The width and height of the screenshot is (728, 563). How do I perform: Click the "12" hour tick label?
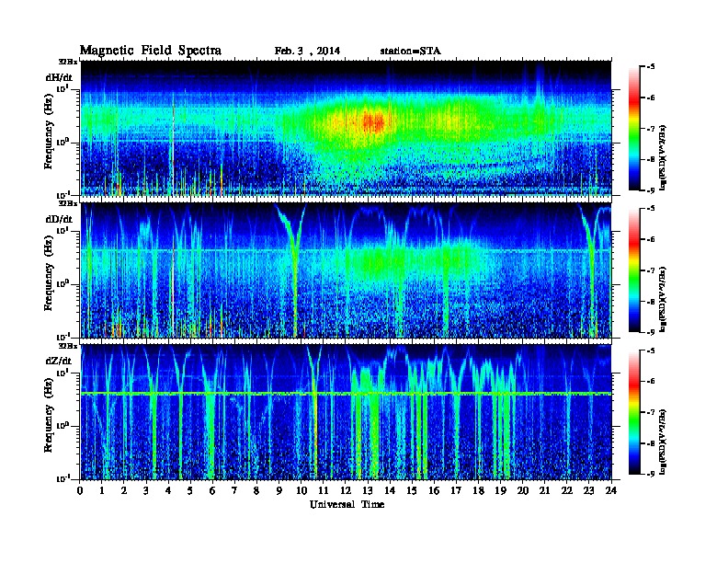click(x=346, y=490)
